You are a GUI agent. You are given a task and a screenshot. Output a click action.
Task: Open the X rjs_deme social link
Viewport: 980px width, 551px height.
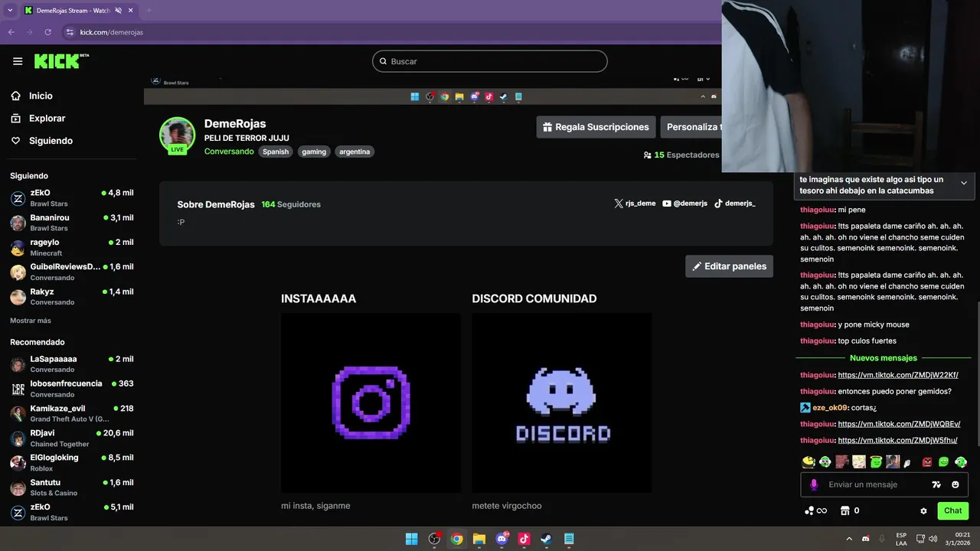(x=635, y=204)
